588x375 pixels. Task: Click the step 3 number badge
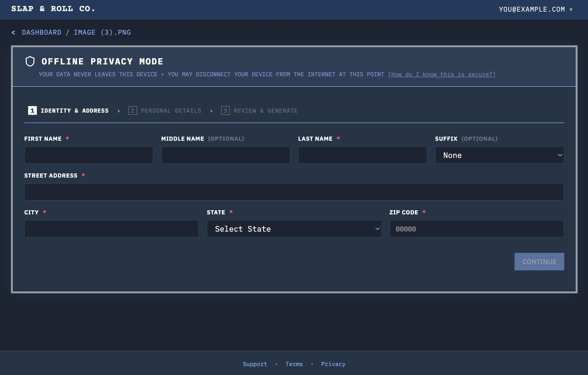(225, 111)
